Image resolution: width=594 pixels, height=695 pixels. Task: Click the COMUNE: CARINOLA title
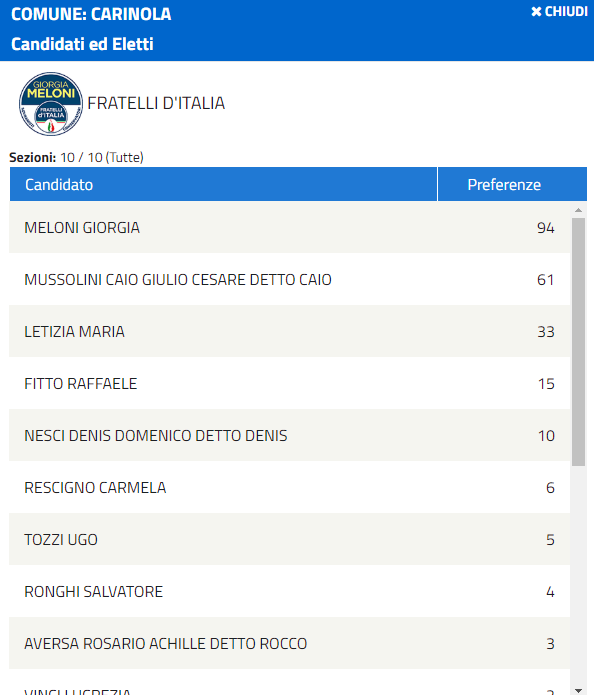91,14
